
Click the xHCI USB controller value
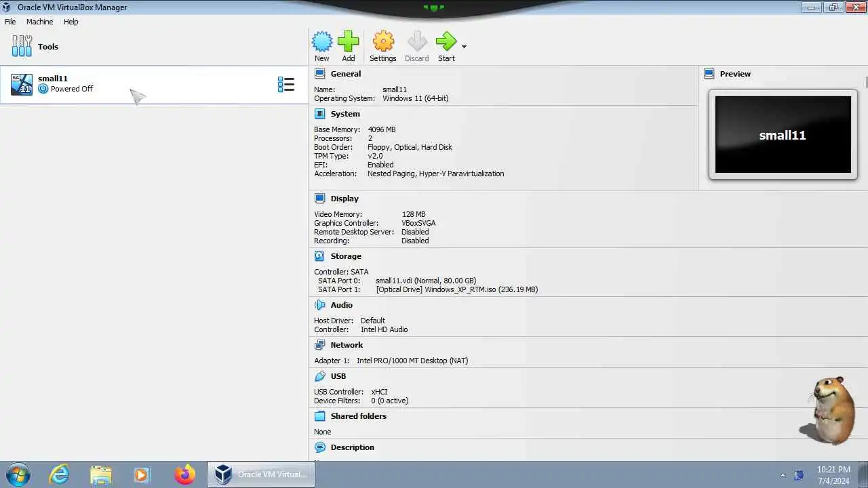pyautogui.click(x=378, y=392)
